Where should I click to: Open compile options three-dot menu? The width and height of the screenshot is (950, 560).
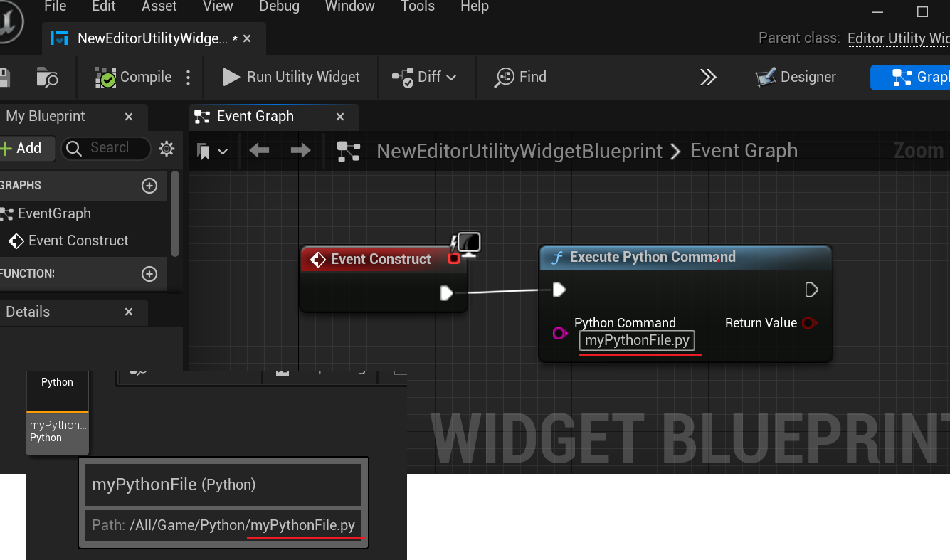coord(189,77)
